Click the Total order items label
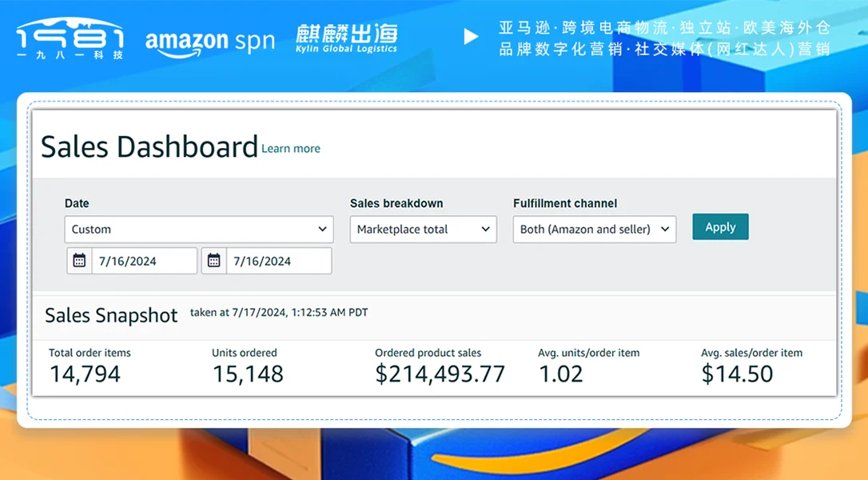The image size is (868, 480). coord(90,353)
